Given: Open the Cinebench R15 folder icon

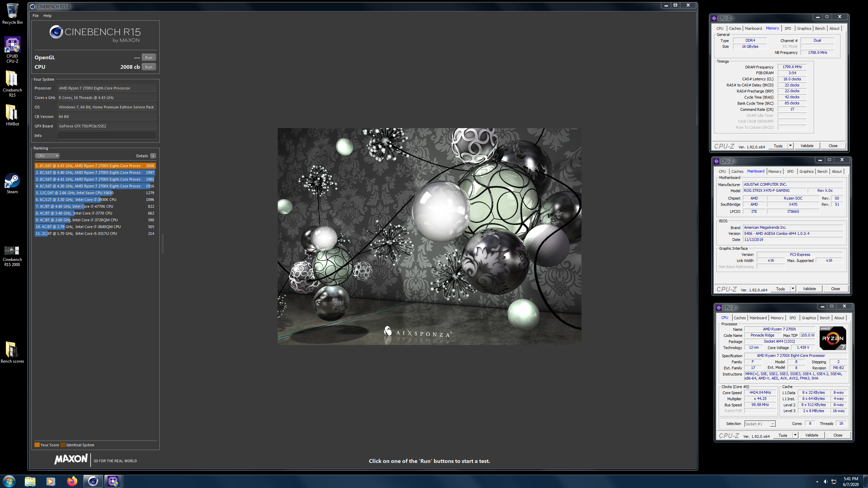Looking at the screenshot, I should tap(12, 84).
